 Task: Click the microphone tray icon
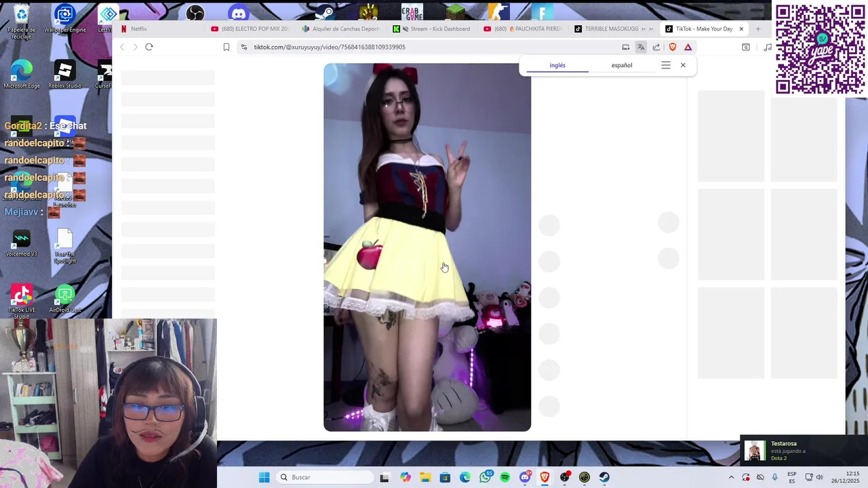coord(774,477)
